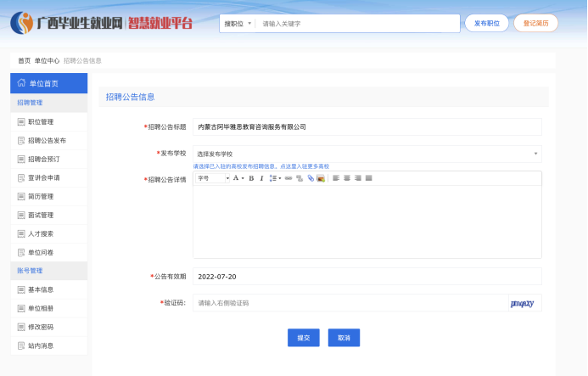
Task: Open the line spacing dropdown
Action: 275,178
